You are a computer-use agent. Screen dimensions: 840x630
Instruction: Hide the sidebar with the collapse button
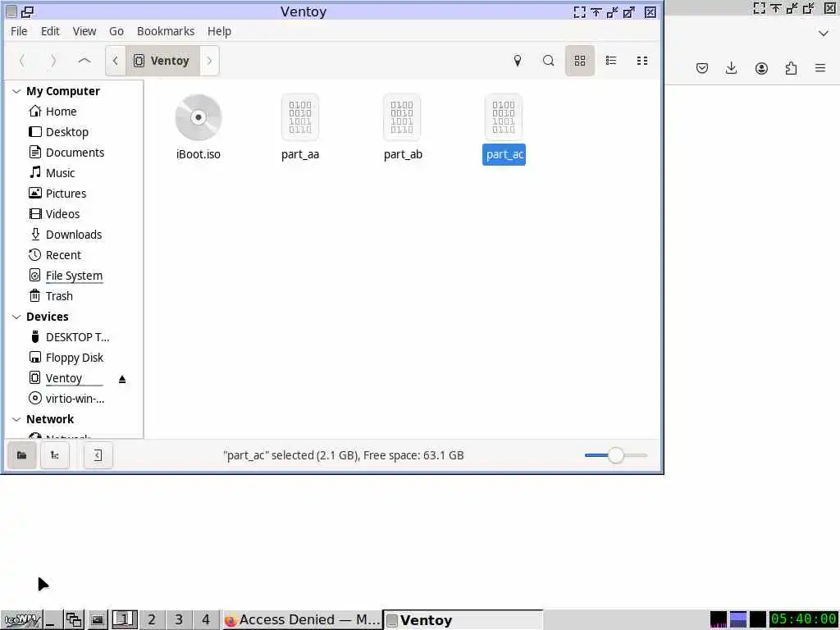[x=98, y=455]
